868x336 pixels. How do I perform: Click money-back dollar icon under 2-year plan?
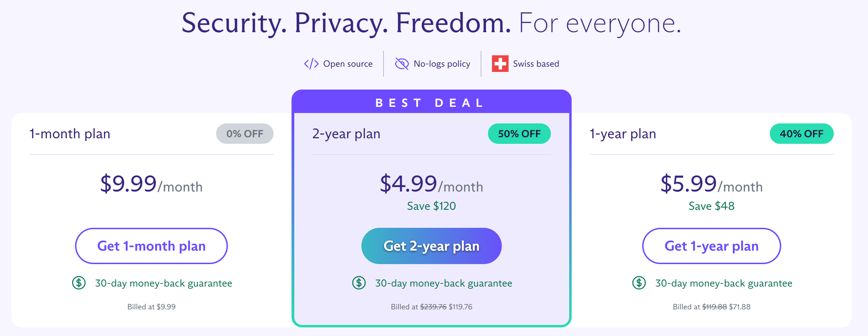[x=359, y=283]
